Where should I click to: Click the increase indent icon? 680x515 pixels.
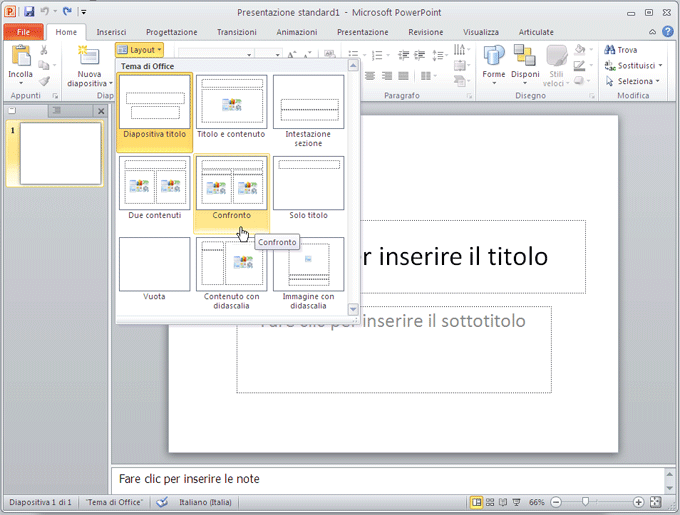[x=419, y=55]
